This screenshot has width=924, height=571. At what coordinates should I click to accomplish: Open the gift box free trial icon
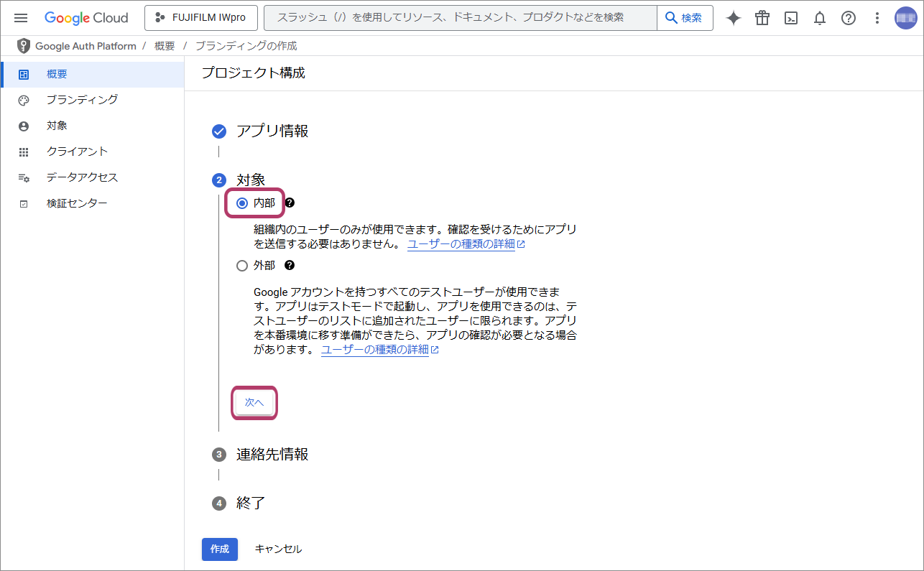(762, 18)
